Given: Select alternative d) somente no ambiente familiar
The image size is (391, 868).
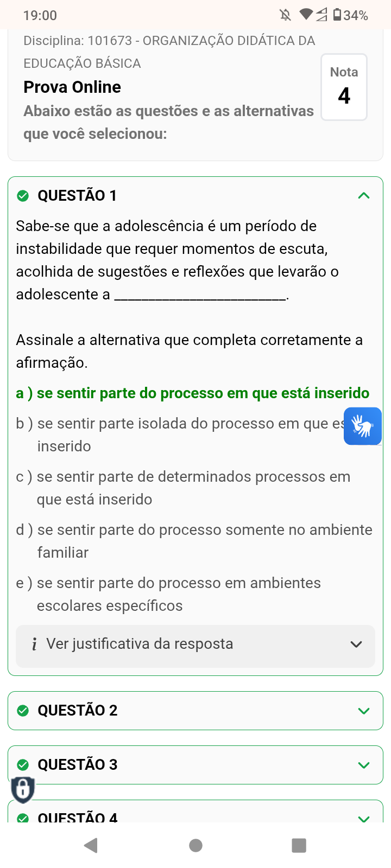Looking at the screenshot, I should [x=194, y=541].
